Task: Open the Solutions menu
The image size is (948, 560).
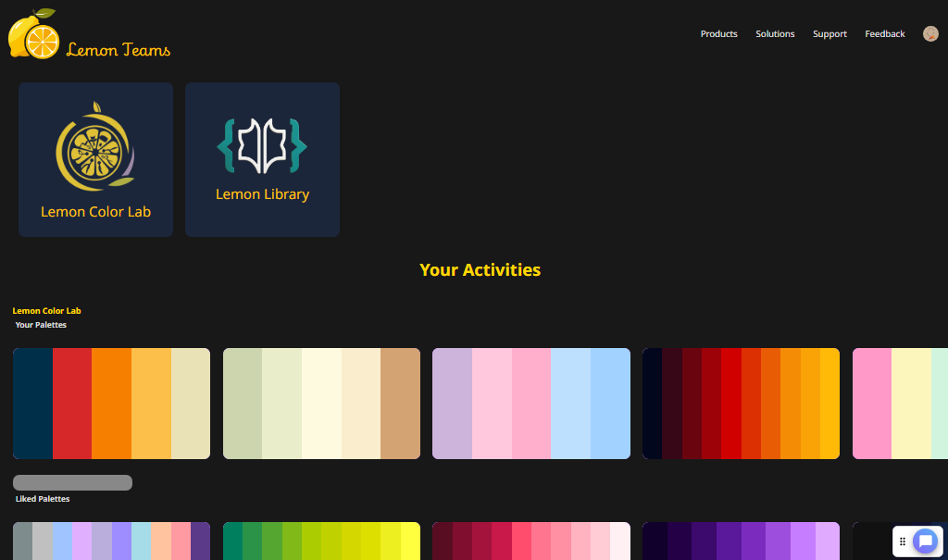Action: point(775,34)
